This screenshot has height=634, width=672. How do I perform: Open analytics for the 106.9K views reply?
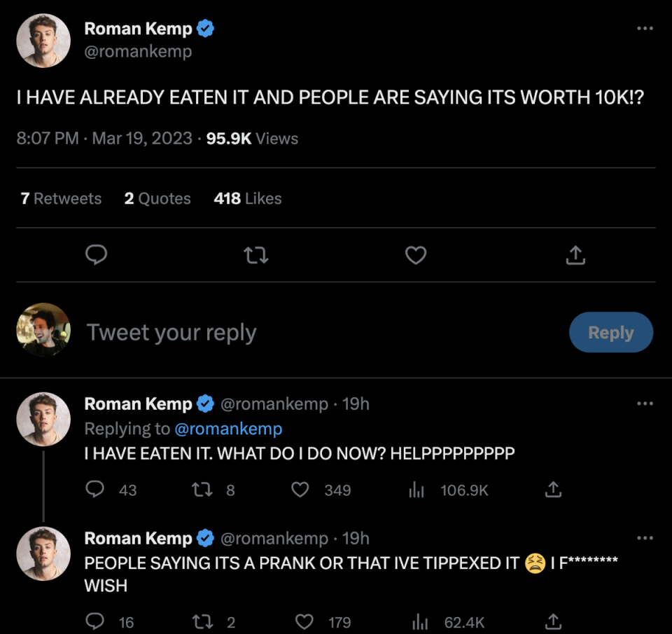click(x=417, y=490)
